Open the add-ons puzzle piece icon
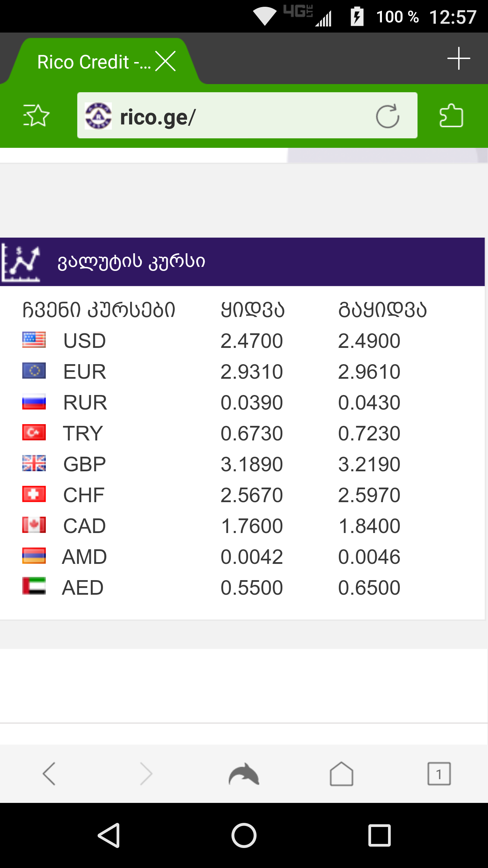The image size is (488, 868). tap(451, 116)
